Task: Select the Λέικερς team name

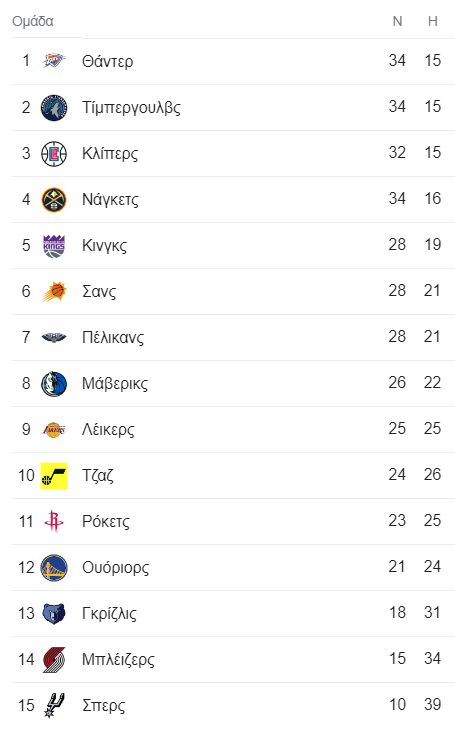Action: [108, 429]
